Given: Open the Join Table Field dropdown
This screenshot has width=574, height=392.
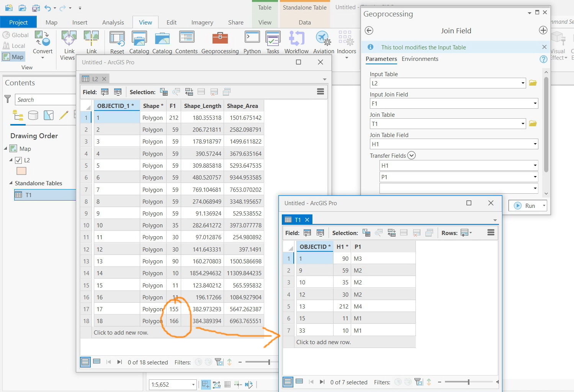Looking at the screenshot, I should [535, 144].
